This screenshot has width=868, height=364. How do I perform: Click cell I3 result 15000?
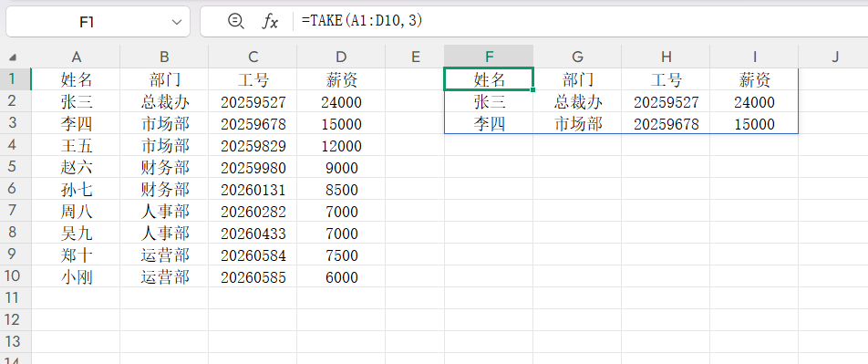click(x=755, y=123)
